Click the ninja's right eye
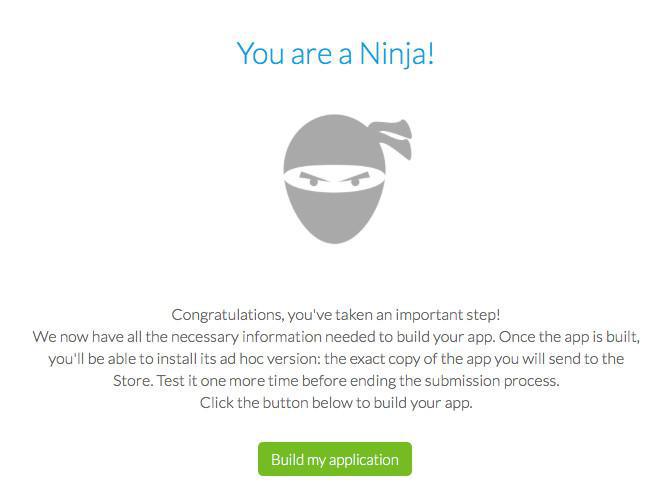 pyautogui.click(x=354, y=181)
